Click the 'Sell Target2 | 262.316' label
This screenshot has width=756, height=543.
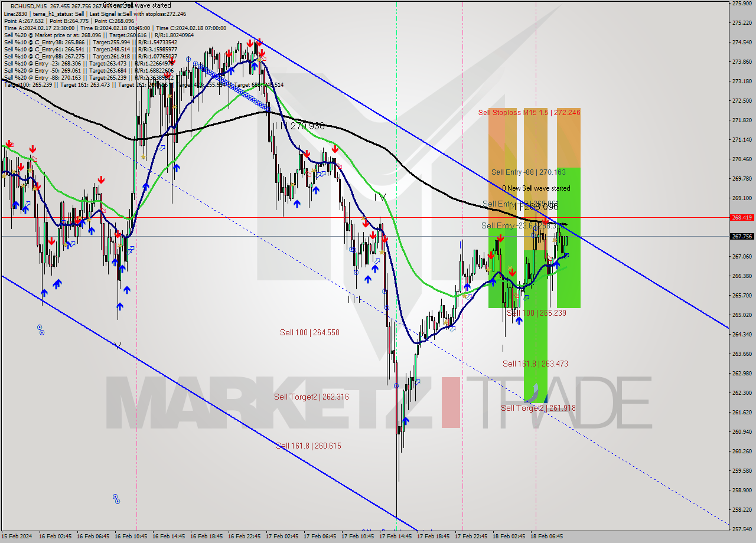(x=311, y=397)
